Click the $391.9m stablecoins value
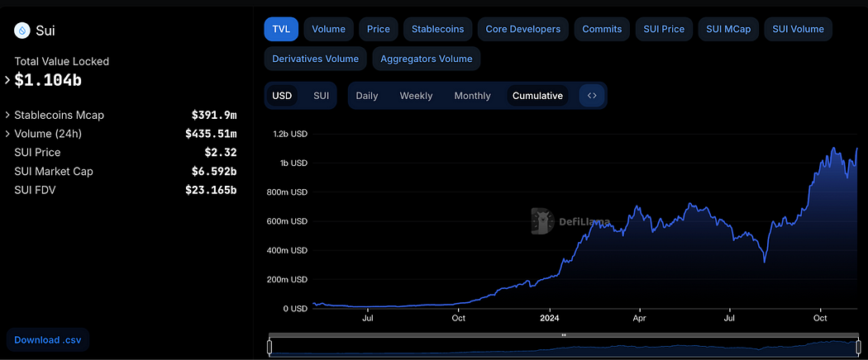Viewport: 868px width, 360px height. click(214, 115)
